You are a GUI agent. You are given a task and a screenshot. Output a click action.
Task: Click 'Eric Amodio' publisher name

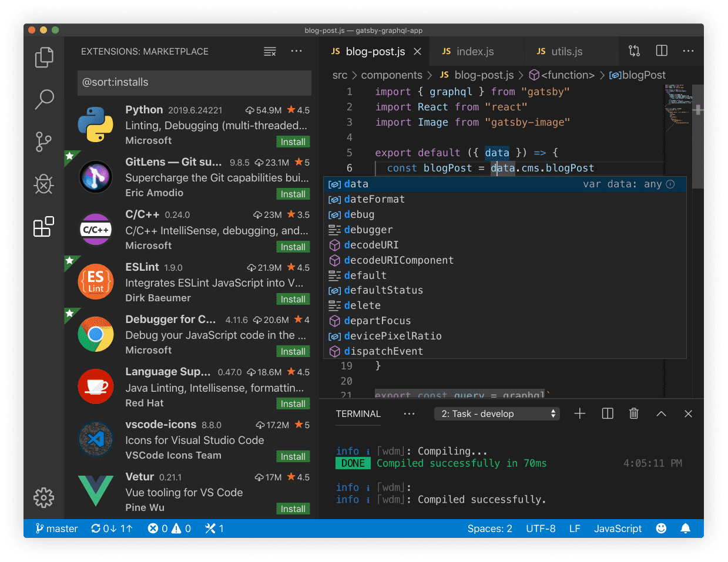(155, 193)
